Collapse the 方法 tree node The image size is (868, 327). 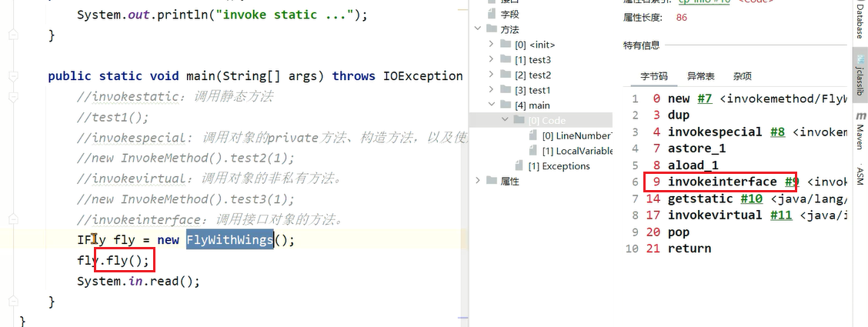tap(478, 28)
